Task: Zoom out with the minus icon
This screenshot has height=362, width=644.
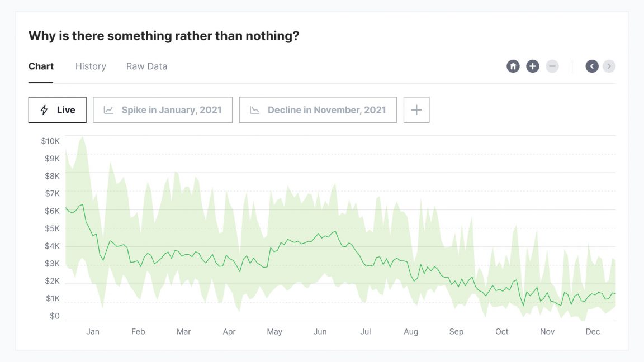Action: tap(552, 66)
